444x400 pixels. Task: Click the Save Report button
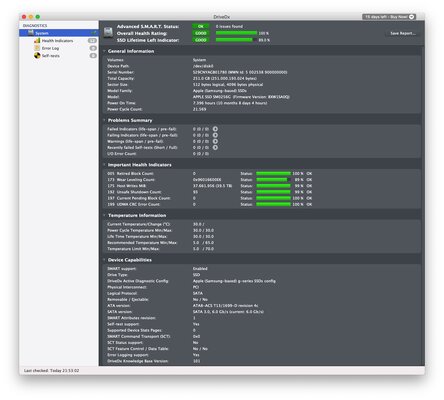click(x=403, y=33)
